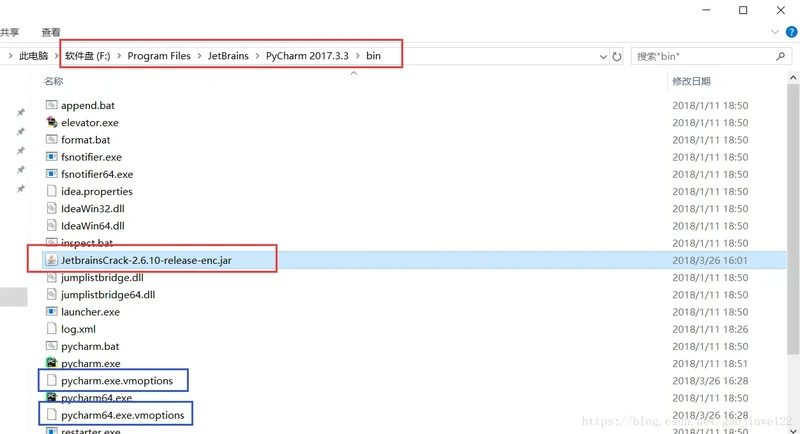This screenshot has height=434, width=800.
Task: Expand the ribbon with the chevron arrow
Action: pos(776,32)
